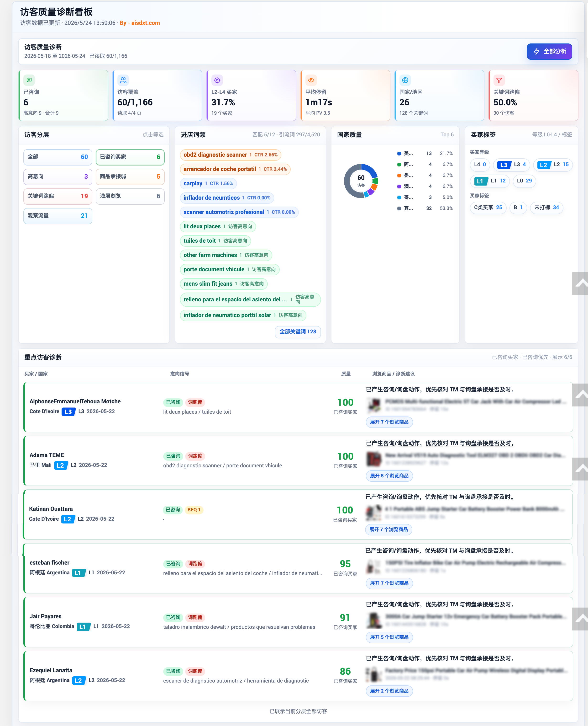
Task: Click the users icon on 访客覆盖 card
Action: [x=123, y=80]
